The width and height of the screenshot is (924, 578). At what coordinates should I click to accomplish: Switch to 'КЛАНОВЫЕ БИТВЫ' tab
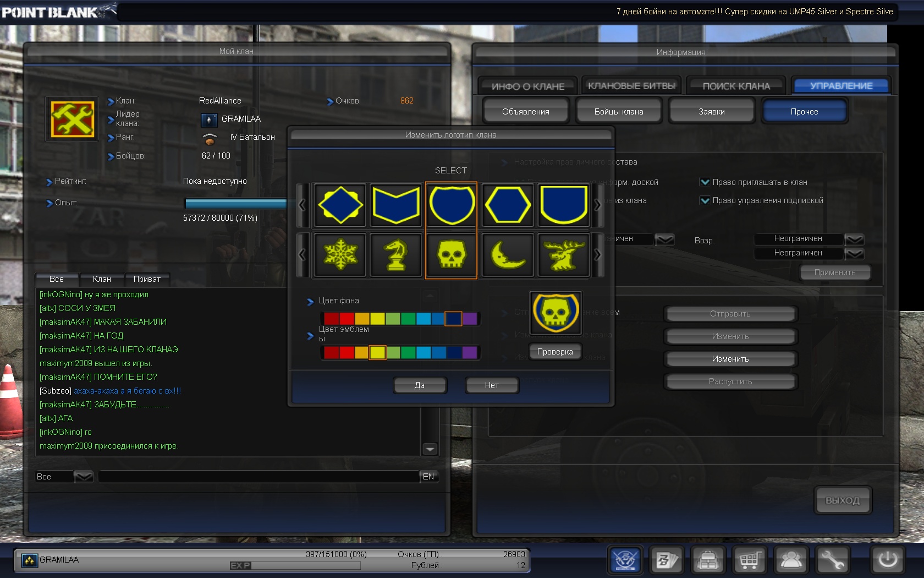[631, 86]
